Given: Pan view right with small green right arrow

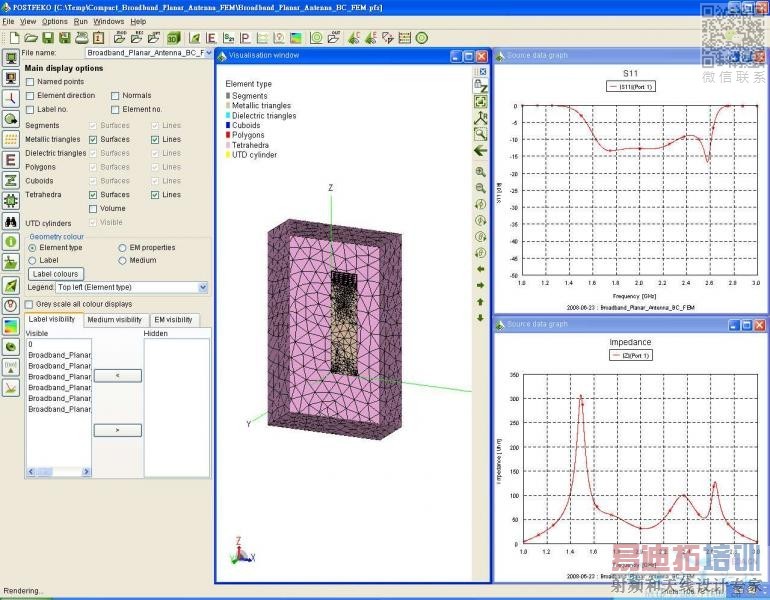Looking at the screenshot, I should point(480,285).
